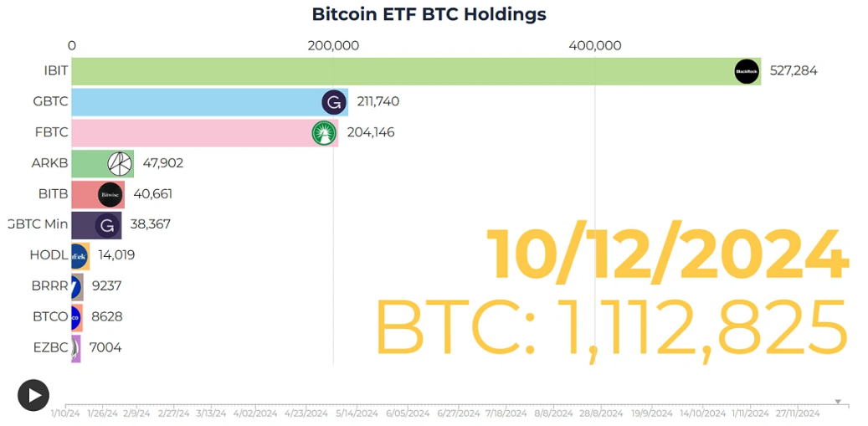This screenshot has height=426, width=868.
Task: Jump to 14/10/2024 on the timeline
Action: pos(702,413)
